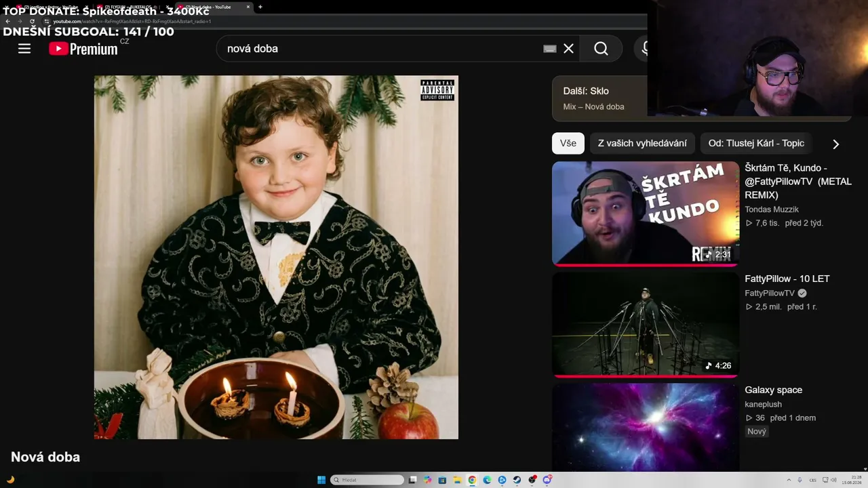868x488 pixels.
Task: Open the 'Škrtám Tě, Kundo' video thumbnail
Action: click(x=646, y=213)
